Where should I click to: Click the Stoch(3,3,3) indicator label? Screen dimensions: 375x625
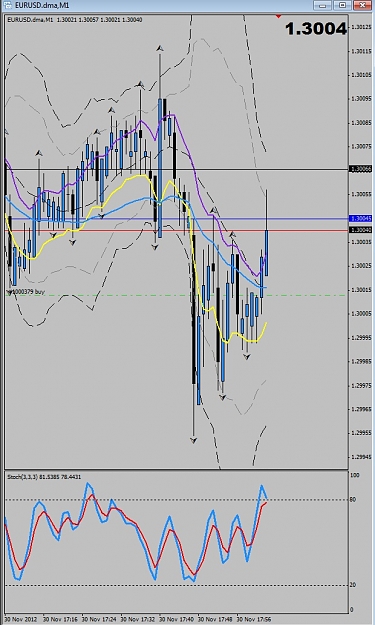(44, 477)
